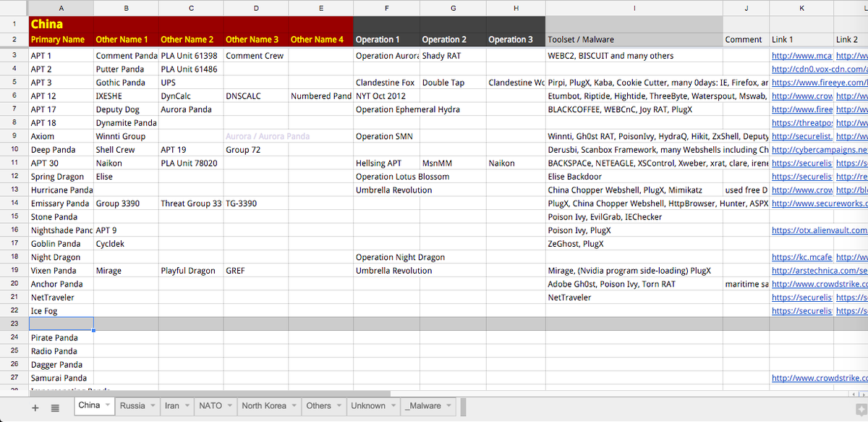Select row 9 header
868x422 pixels.
pos(14,136)
